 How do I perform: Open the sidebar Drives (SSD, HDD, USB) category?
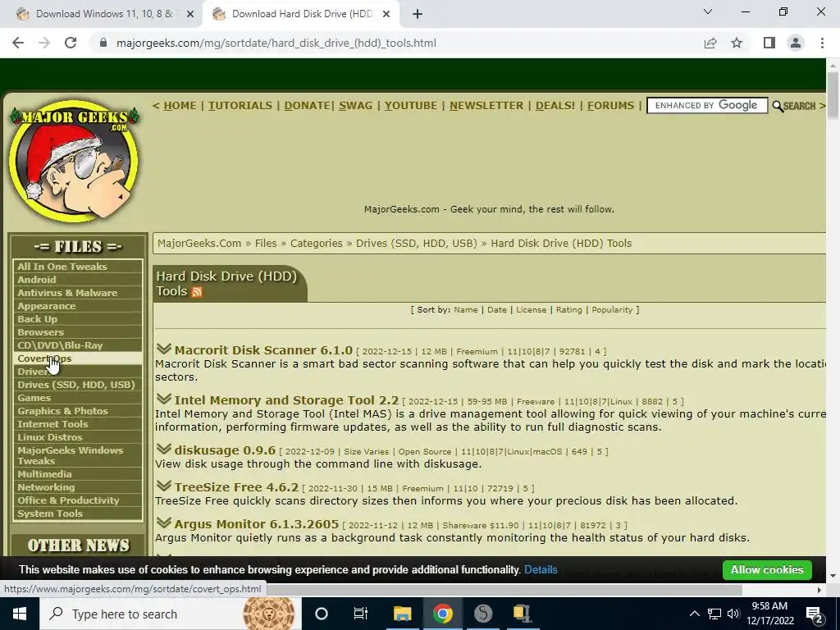pos(78,385)
